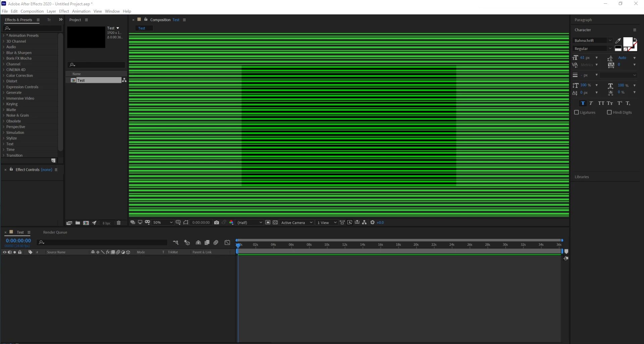Click the primary viewer monitor icon
Screen dimensions: 644x344
click(140, 223)
